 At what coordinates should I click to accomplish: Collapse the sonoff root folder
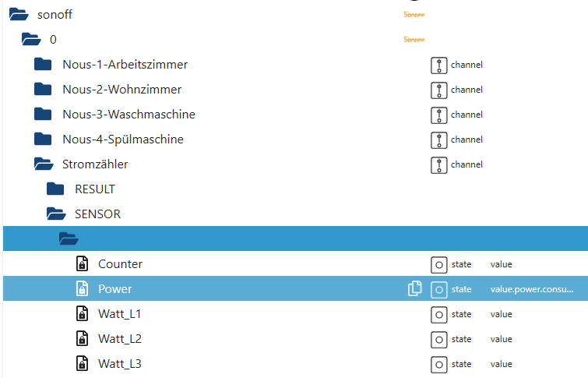pyautogui.click(x=19, y=15)
